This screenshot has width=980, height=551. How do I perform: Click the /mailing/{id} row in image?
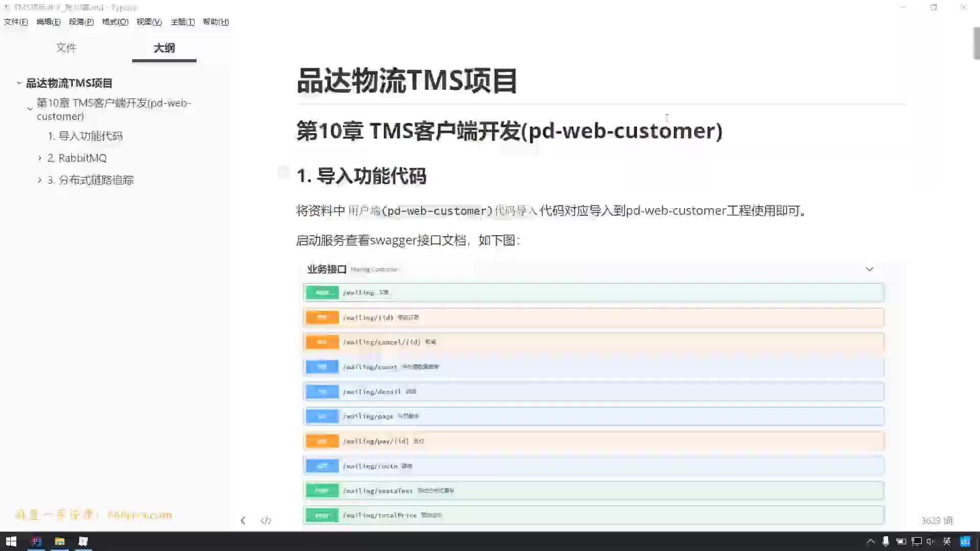[x=593, y=317]
